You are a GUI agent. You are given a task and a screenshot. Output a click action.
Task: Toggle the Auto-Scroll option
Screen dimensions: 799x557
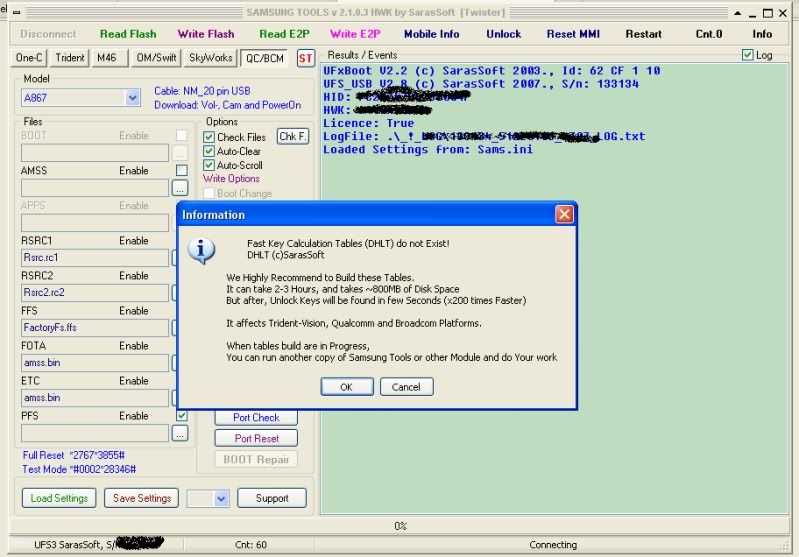coord(208,165)
